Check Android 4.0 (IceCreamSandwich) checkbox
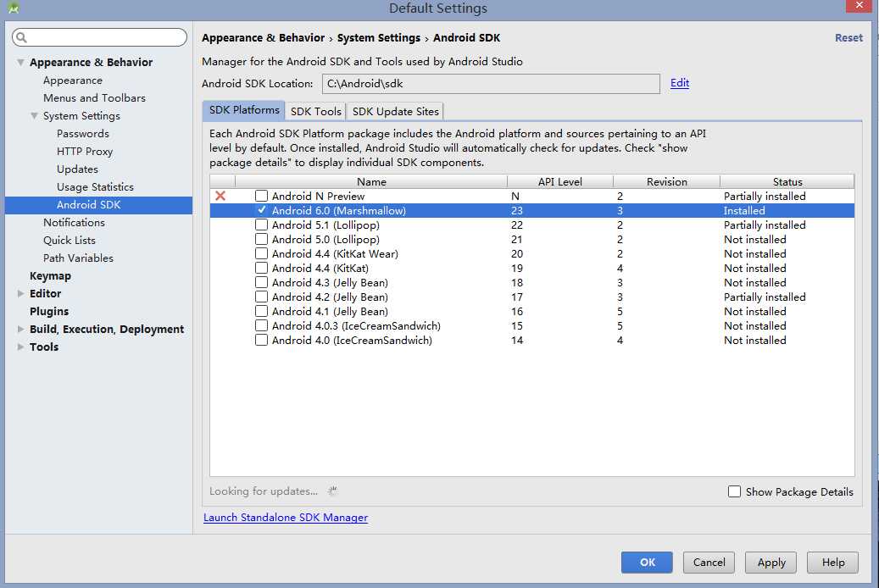Image resolution: width=879 pixels, height=588 pixels. click(261, 341)
